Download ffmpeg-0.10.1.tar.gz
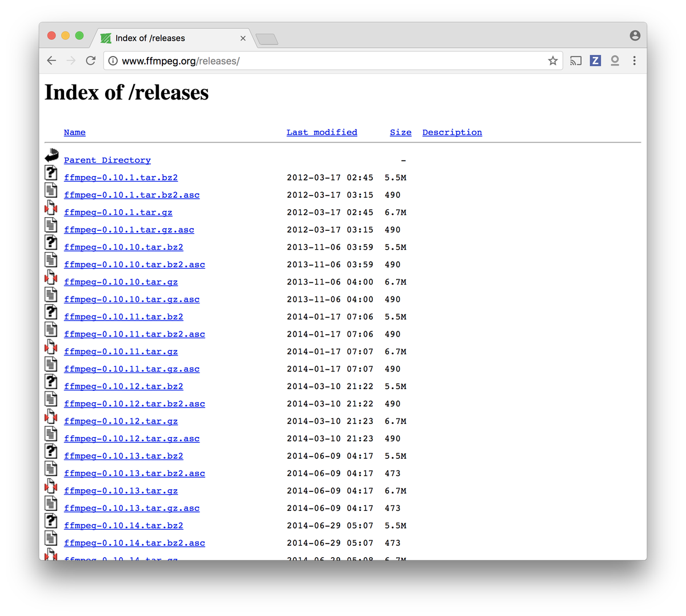Viewport: 686px width, 616px height. click(118, 213)
